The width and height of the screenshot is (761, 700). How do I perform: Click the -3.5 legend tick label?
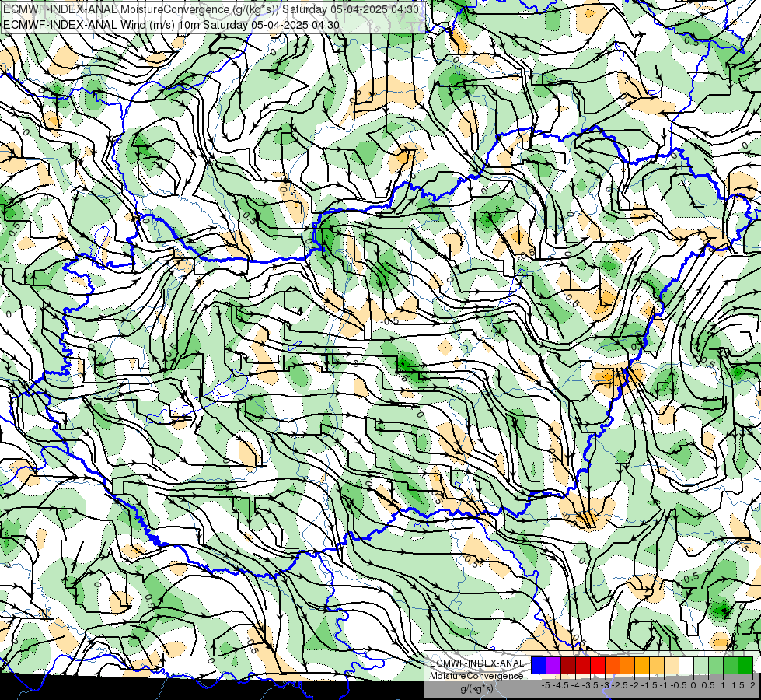click(x=590, y=685)
